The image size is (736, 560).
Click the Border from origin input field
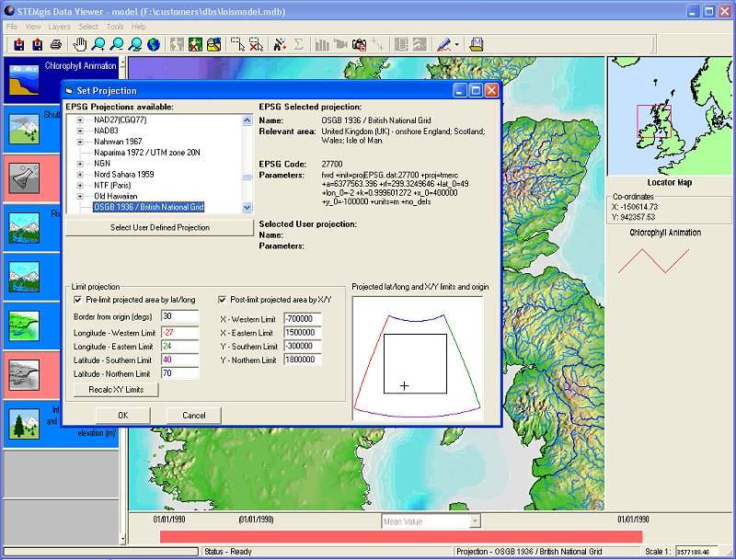(179, 316)
